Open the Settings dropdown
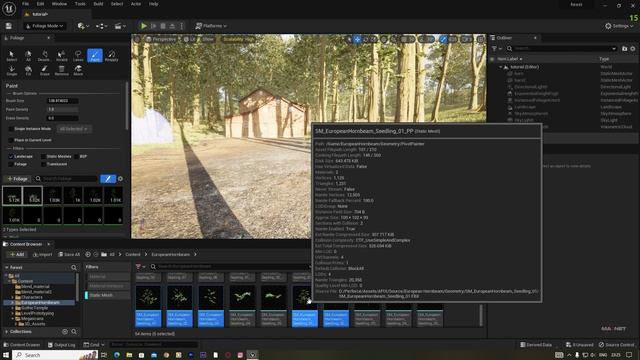Screen dimensions: 640x360 pos(619,26)
